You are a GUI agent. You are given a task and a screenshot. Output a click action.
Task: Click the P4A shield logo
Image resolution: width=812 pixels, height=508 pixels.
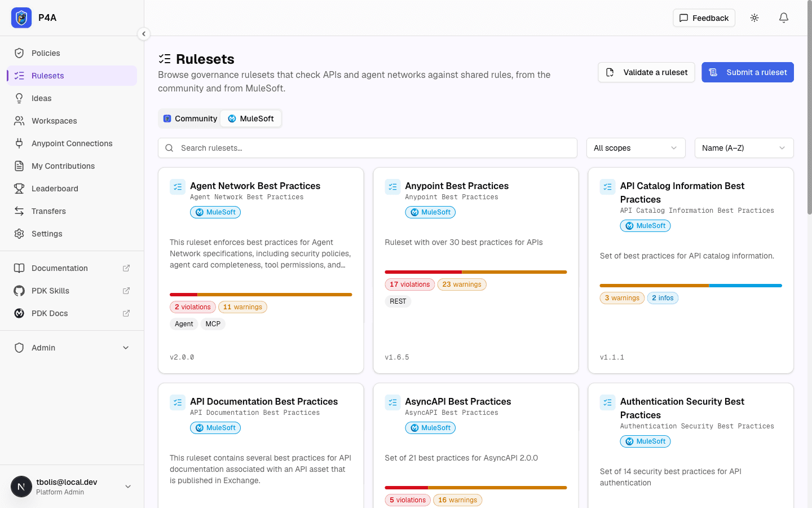(x=21, y=18)
